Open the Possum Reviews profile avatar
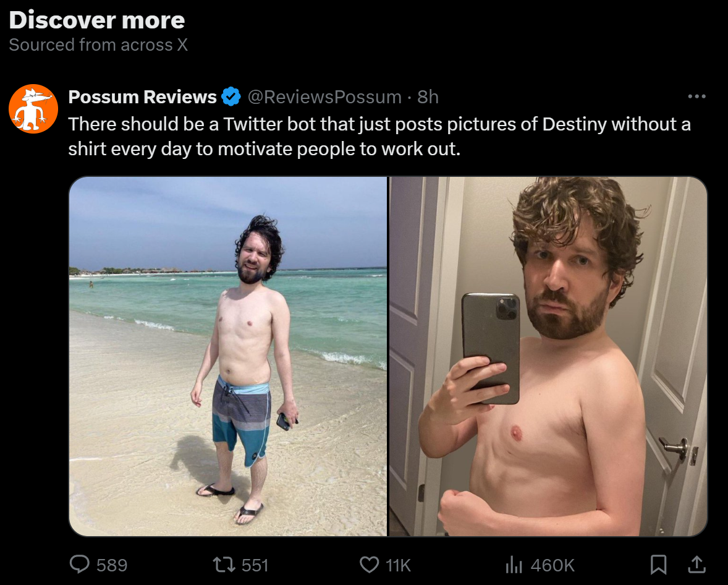Image resolution: width=728 pixels, height=585 pixels. pos(33,109)
